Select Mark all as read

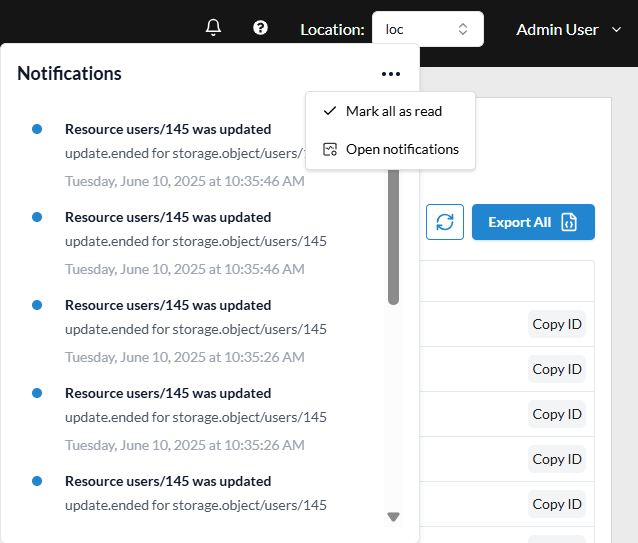[393, 111]
